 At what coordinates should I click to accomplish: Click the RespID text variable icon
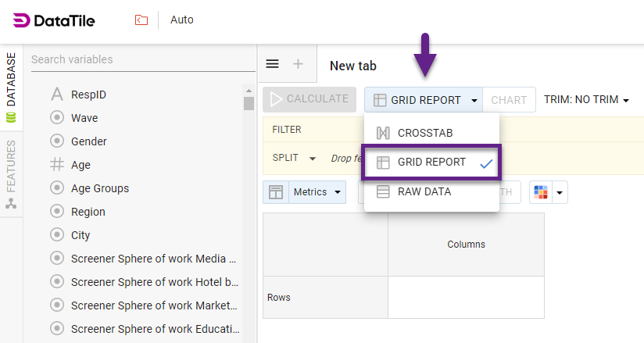(57, 95)
